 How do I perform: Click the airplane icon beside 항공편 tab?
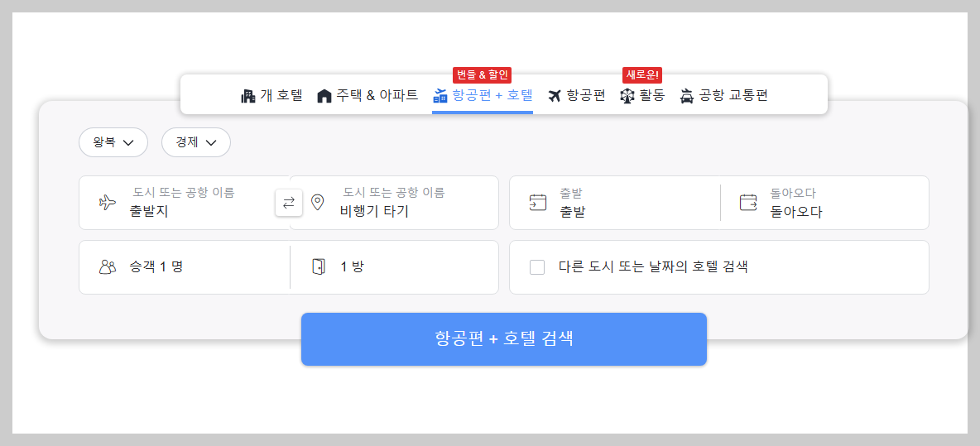tap(555, 96)
